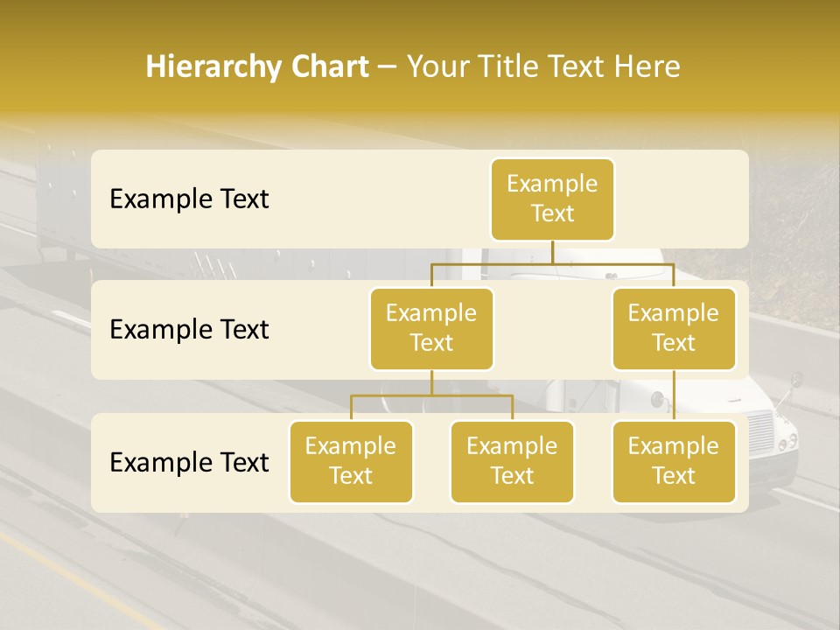Click the second-level left Example Text box

pyautogui.click(x=431, y=328)
